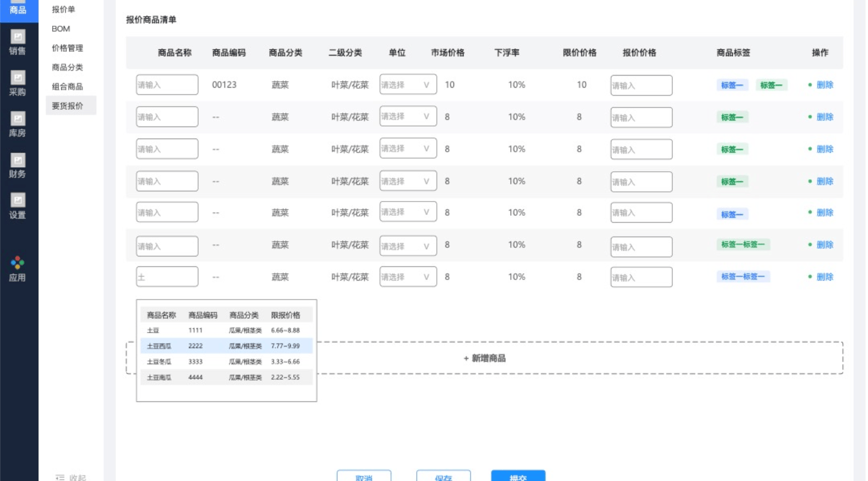Open the 单位 dropdown in the row with 土 typed
The width and height of the screenshot is (868, 481).
click(x=408, y=277)
